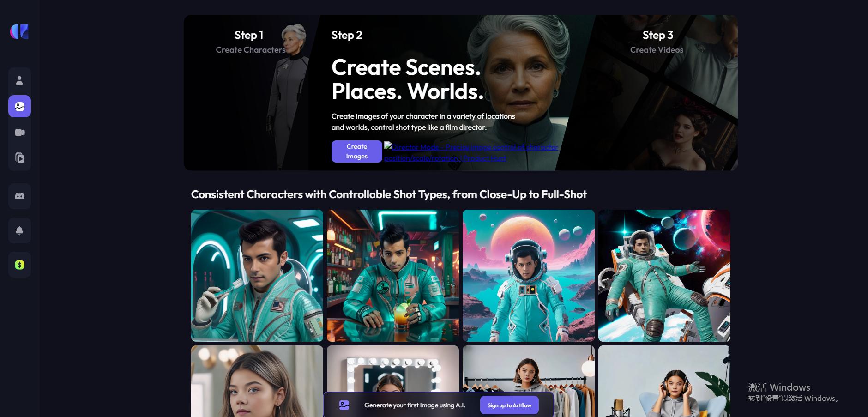Open the Artflow logo home link

[19, 31]
